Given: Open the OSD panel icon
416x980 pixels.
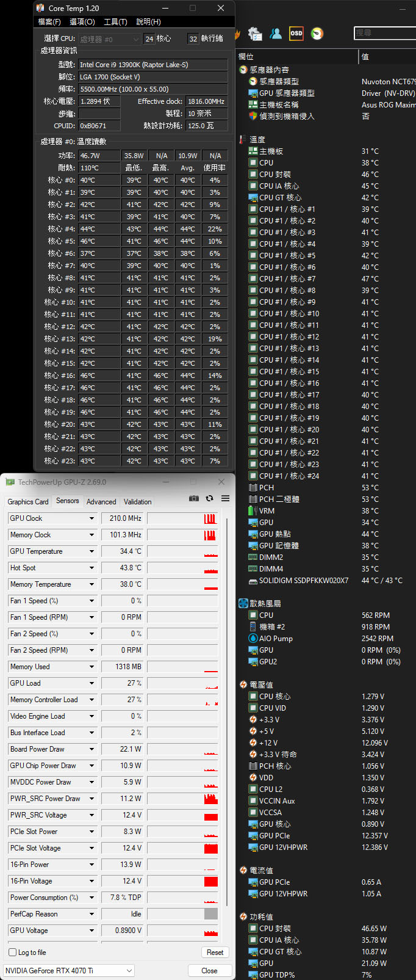Looking at the screenshot, I should [x=296, y=34].
